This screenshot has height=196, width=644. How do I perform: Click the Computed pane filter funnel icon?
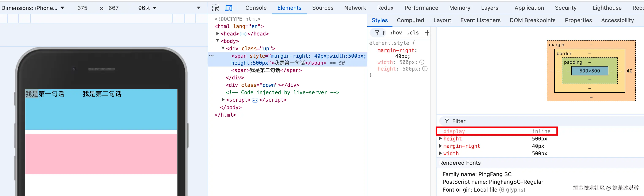click(446, 121)
